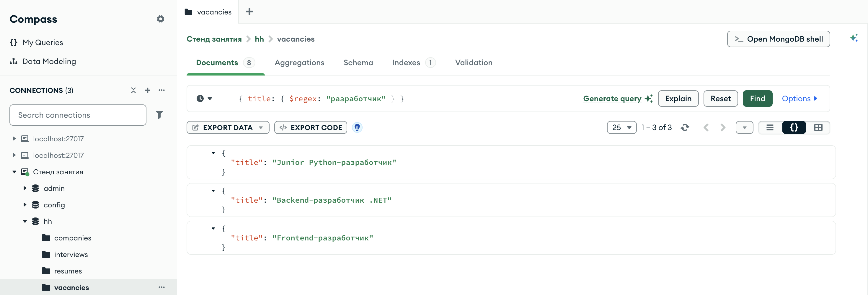The image size is (868, 295).
Task: Open Export Data dropdown
Action: tap(228, 128)
